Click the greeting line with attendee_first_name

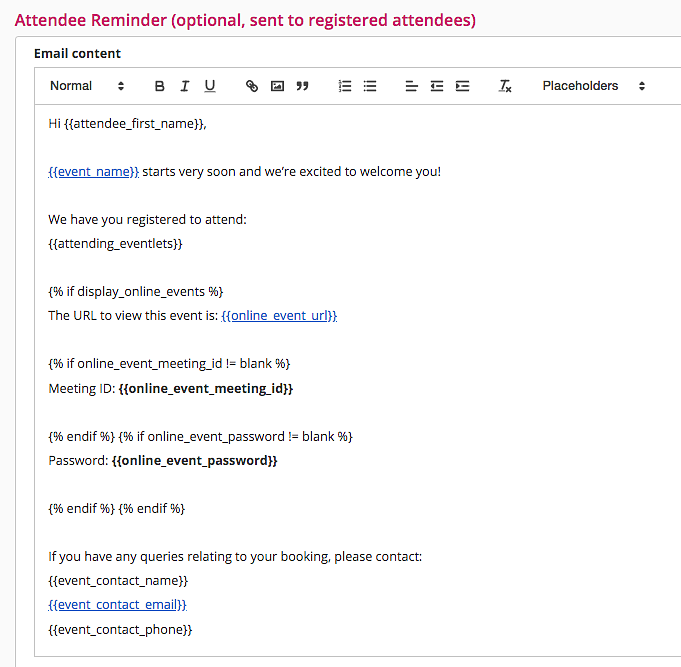(127, 124)
